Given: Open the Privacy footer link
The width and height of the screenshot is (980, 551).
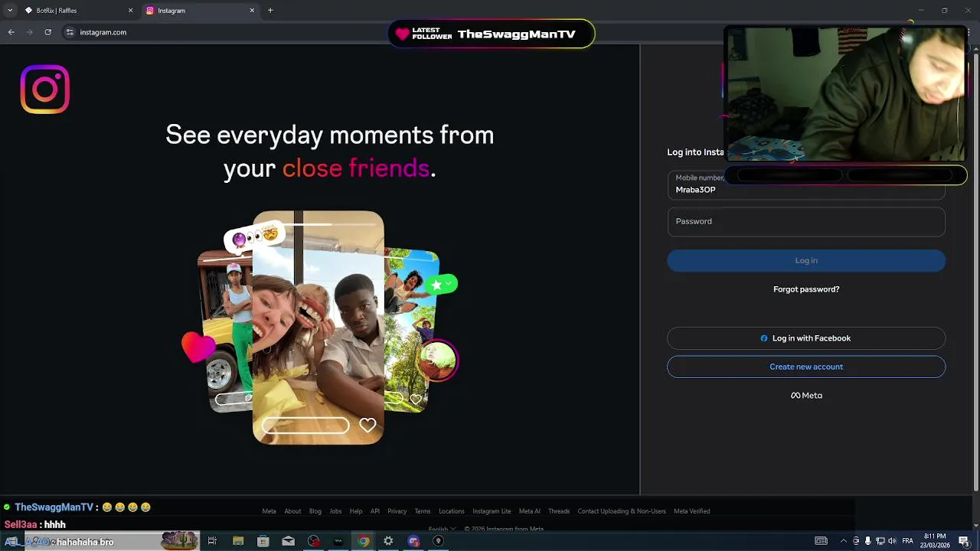Looking at the screenshot, I should [397, 511].
